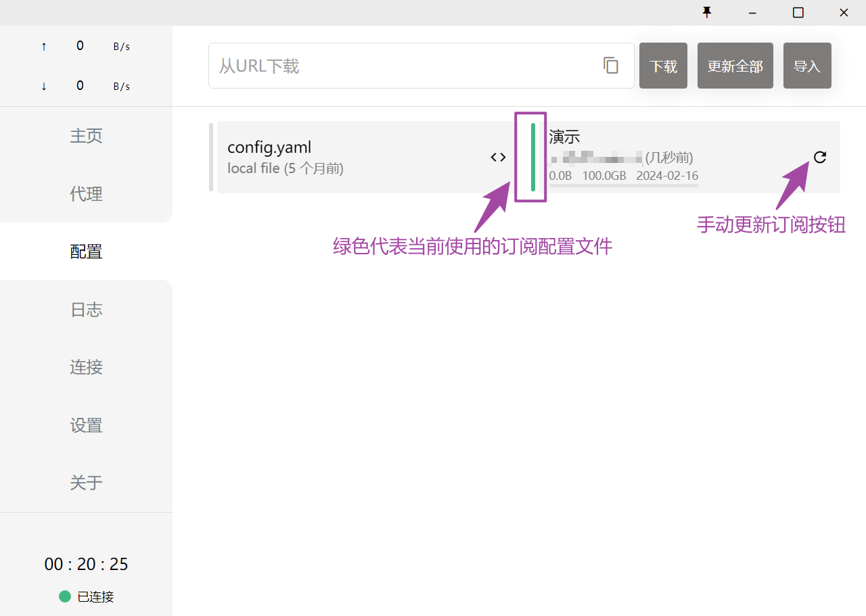Viewport: 866px width, 616px height.
Task: Go to the 连接 connections tab
Action: coord(86,367)
